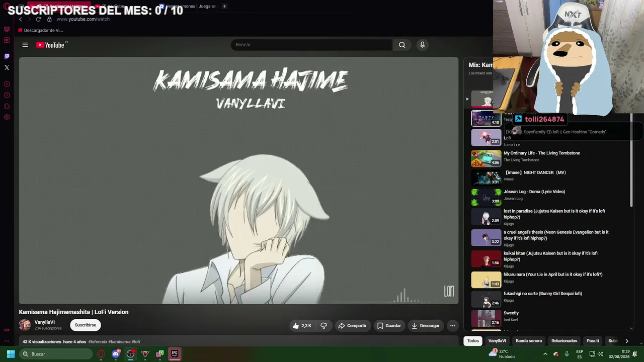Play hikaru nara lofi thumbnail
644x362 pixels.
486,280
